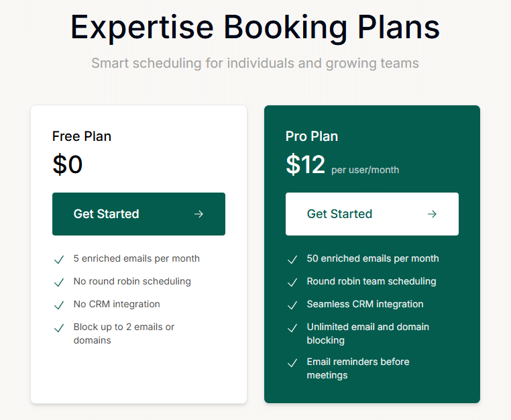
Task: Click checkmark next to Unlimited email and domain blocking
Action: [x=292, y=328]
